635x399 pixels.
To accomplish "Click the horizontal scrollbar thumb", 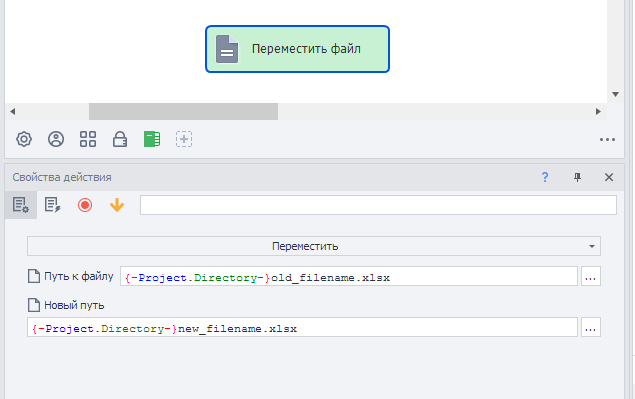I will point(183,111).
